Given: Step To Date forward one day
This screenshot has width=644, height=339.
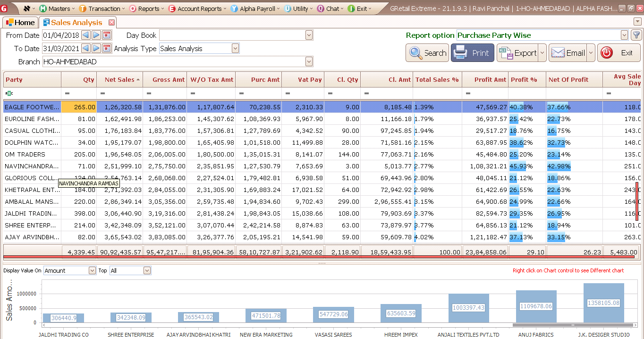Looking at the screenshot, I should pyautogui.click(x=96, y=48).
